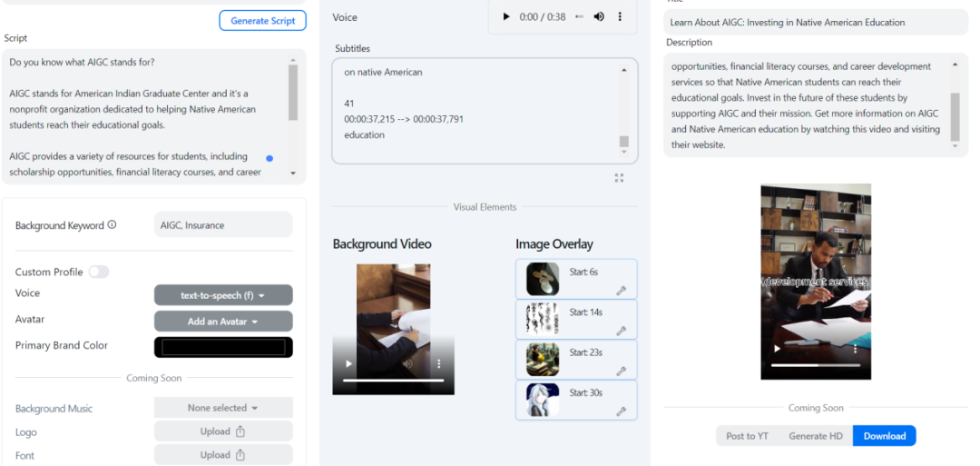The width and height of the screenshot is (980, 466).
Task: Click the 'Image Overlay' heading
Action: (554, 244)
